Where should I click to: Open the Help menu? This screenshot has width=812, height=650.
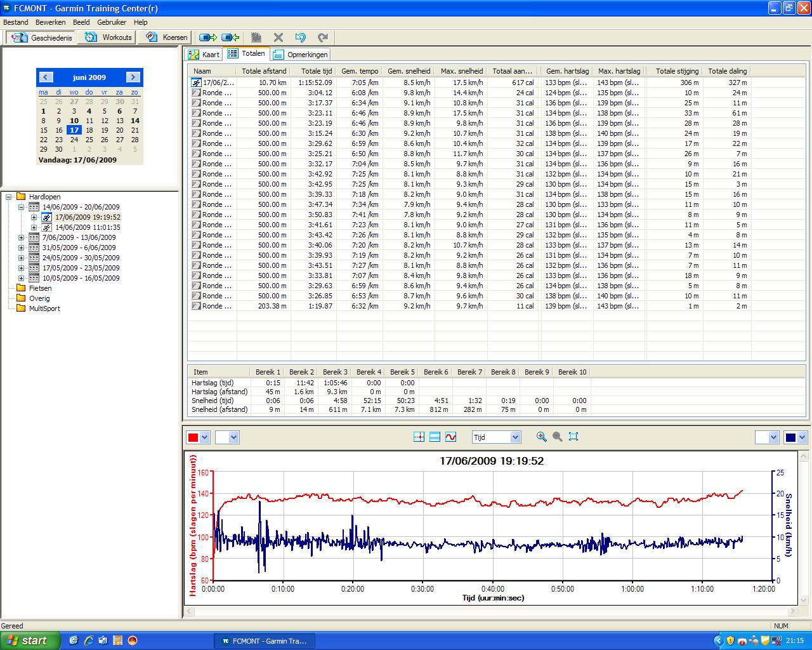point(140,22)
